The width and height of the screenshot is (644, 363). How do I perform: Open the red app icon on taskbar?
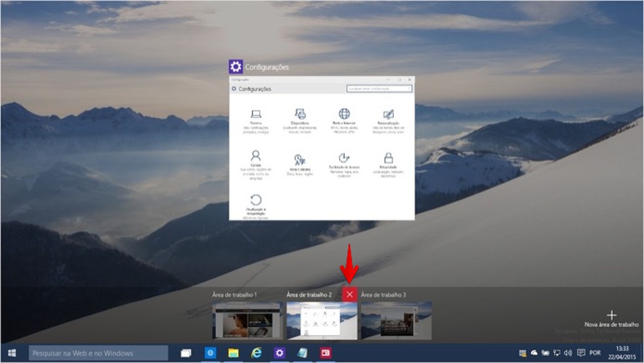coord(325,353)
